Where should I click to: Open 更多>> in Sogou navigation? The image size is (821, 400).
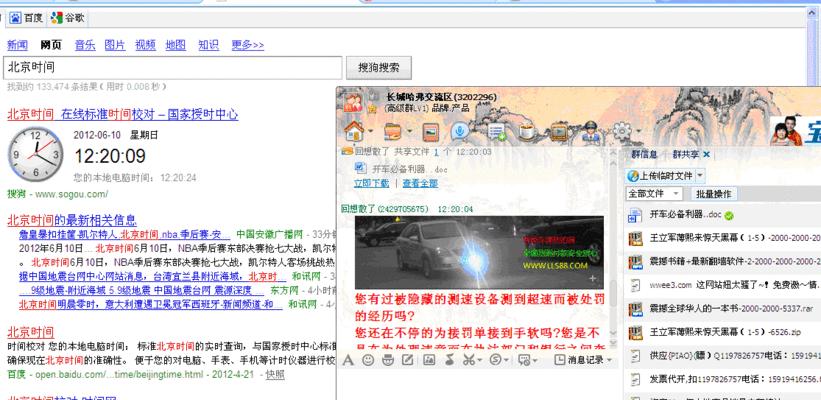coord(248,45)
